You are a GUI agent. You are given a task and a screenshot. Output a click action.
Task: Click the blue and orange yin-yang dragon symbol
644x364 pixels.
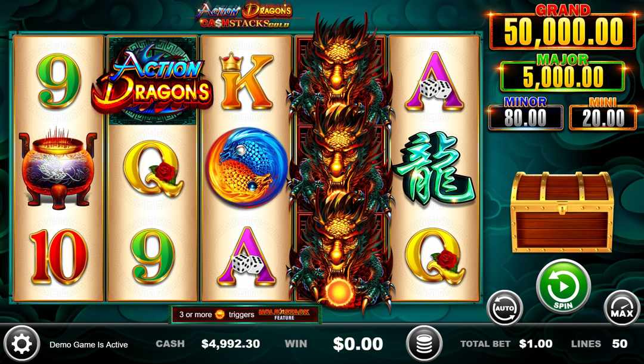point(246,167)
